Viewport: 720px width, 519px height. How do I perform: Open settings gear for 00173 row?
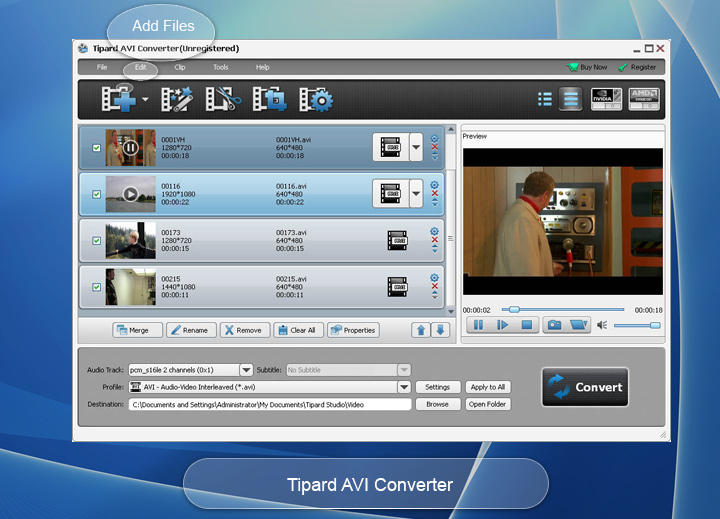434,231
